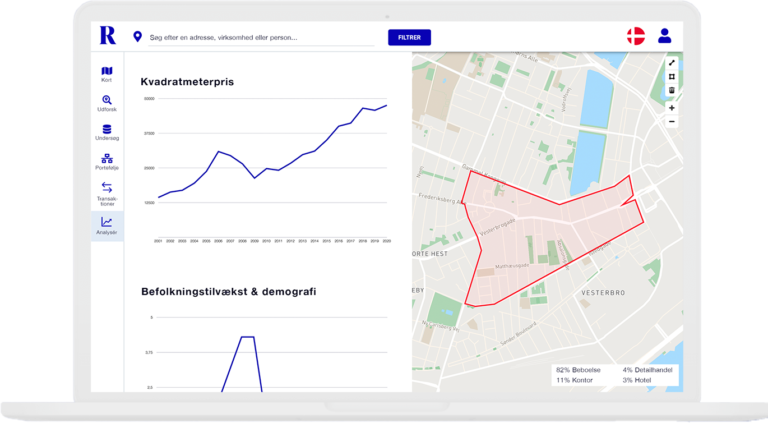Click the R logo

[107, 36]
